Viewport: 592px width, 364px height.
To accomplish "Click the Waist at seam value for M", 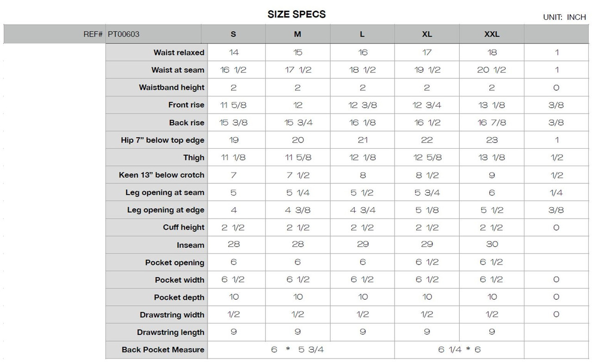I will tap(298, 70).
